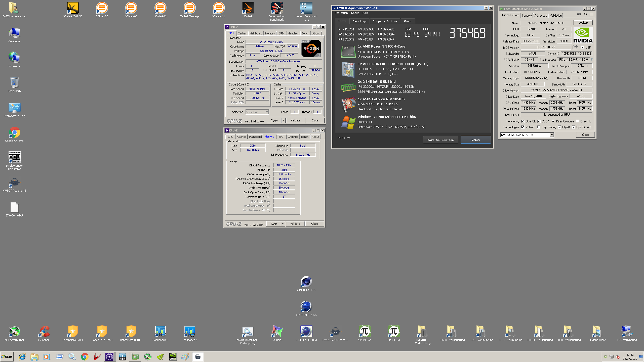Click Validate in the upper CPU-Z window

click(296, 120)
